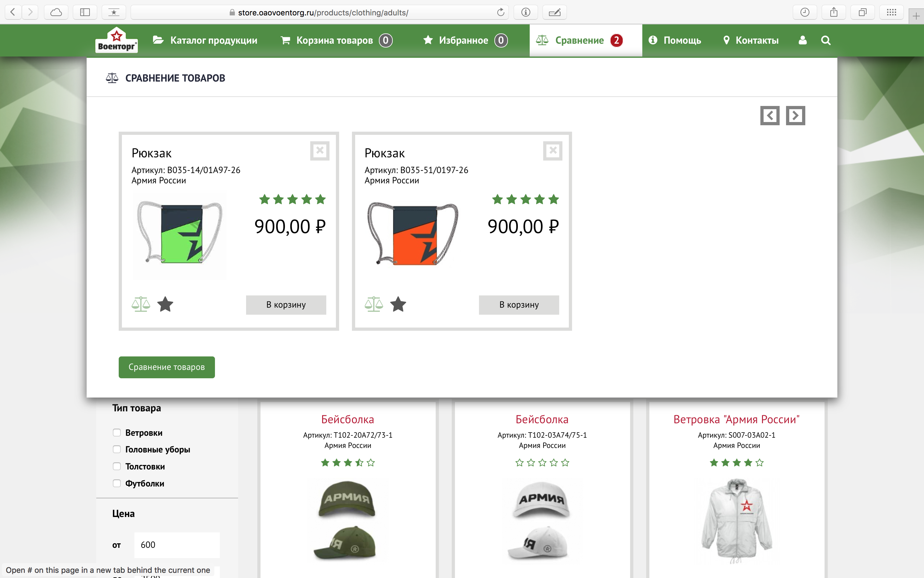Viewport: 924px width, 578px height.
Task: Click compare scales icon on orange Рюкзак
Action: (x=374, y=304)
